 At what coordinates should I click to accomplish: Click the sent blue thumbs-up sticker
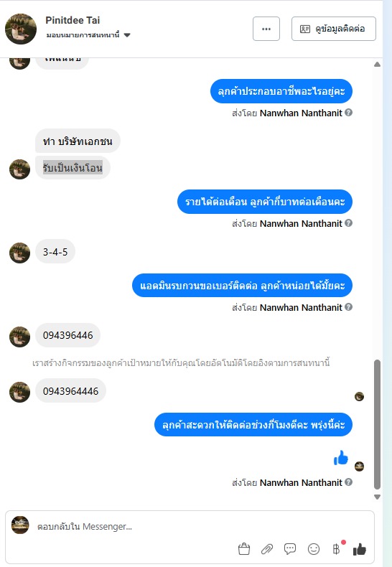click(x=340, y=458)
